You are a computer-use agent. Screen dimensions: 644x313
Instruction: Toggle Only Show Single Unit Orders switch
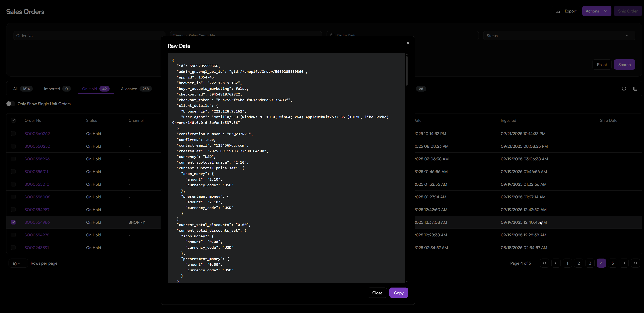coord(10,104)
